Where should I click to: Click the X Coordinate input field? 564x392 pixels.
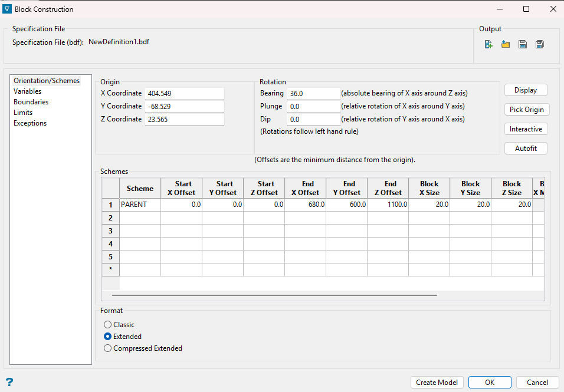(x=185, y=93)
